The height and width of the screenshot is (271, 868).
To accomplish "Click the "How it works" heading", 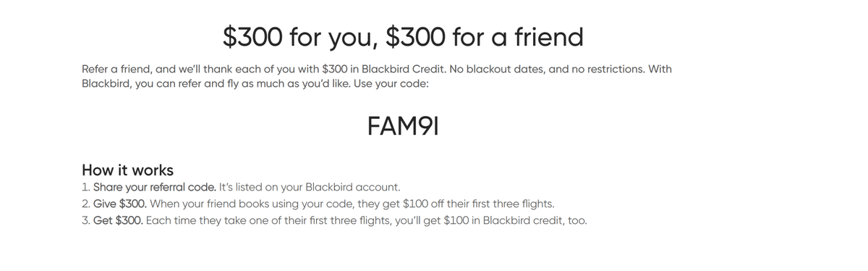I will click(x=128, y=171).
